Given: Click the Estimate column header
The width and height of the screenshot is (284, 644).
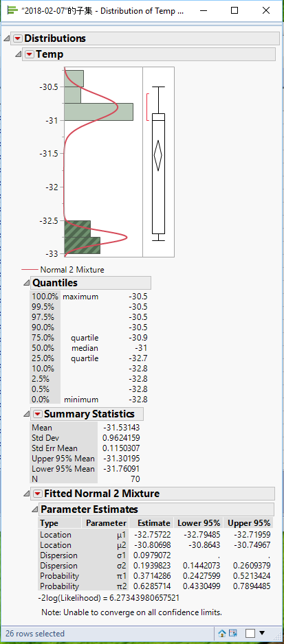Looking at the screenshot, I should point(154,523).
